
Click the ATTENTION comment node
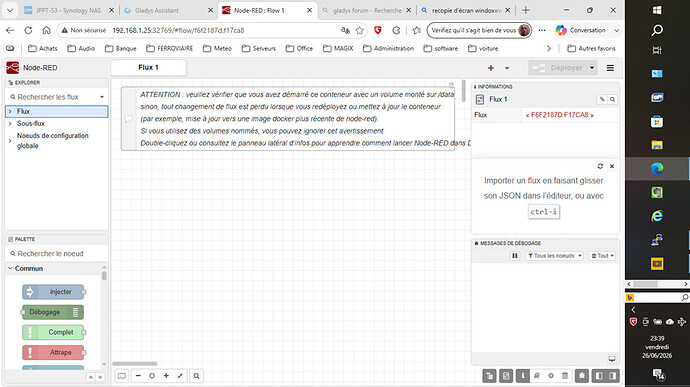(x=288, y=119)
